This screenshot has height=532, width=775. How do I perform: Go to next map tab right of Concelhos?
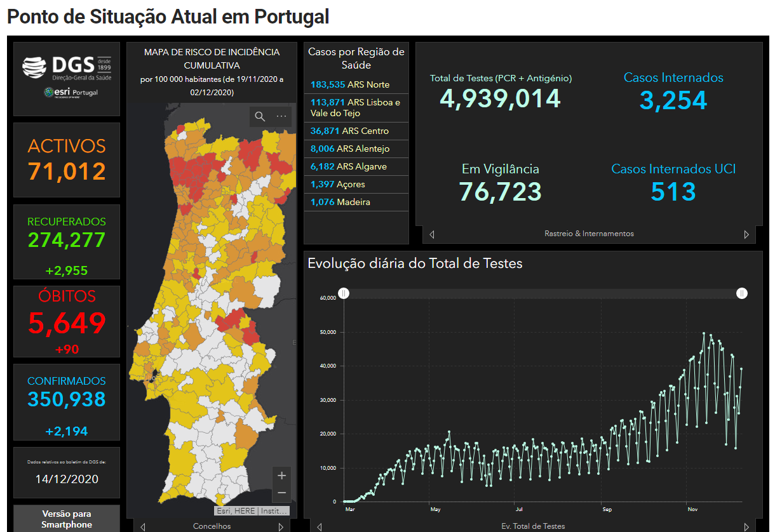[281, 526]
